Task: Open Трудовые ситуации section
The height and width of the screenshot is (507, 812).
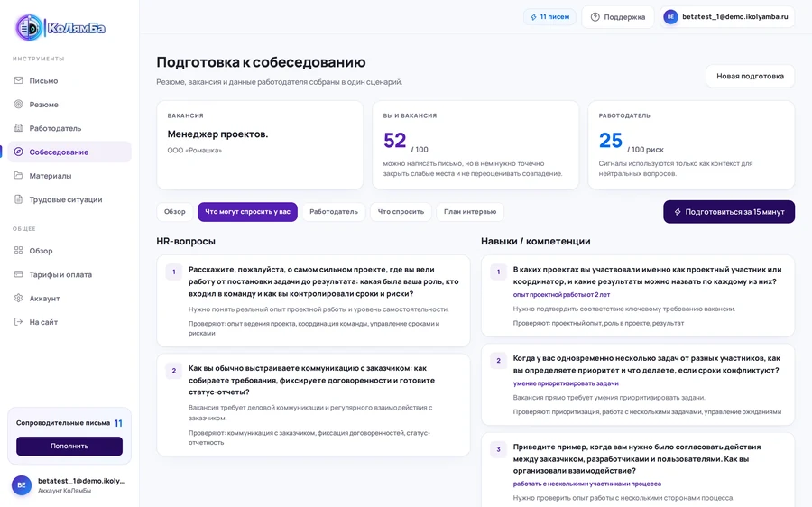Action: point(69,199)
